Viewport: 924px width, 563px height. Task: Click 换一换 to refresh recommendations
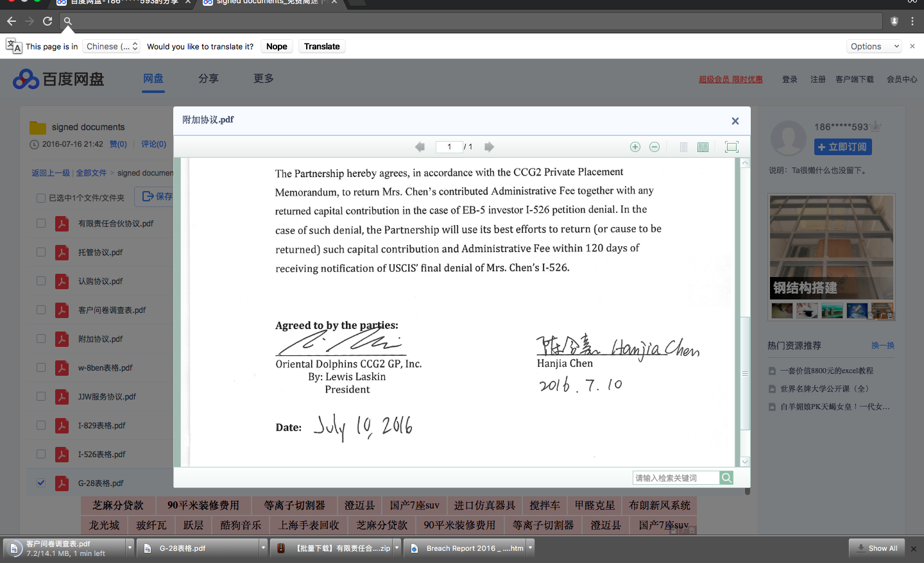point(883,346)
